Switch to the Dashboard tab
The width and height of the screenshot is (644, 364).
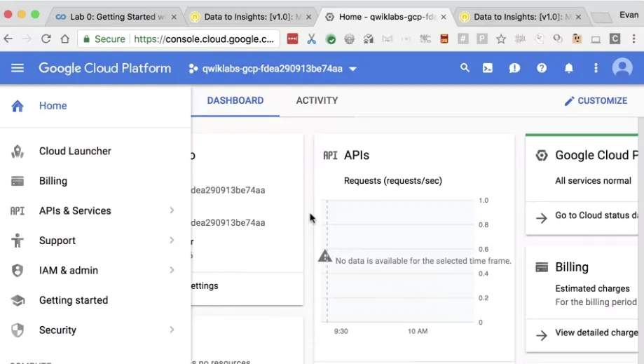(235, 101)
